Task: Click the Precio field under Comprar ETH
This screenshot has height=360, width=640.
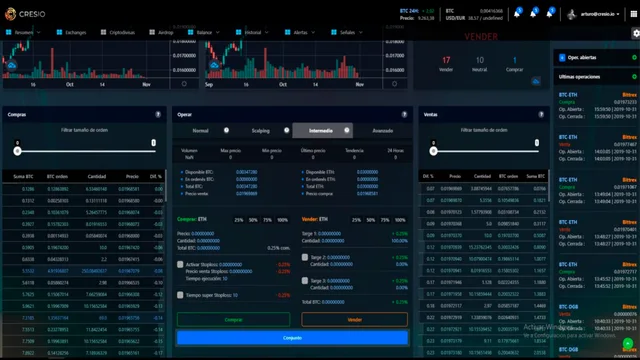Action: click(x=203, y=233)
